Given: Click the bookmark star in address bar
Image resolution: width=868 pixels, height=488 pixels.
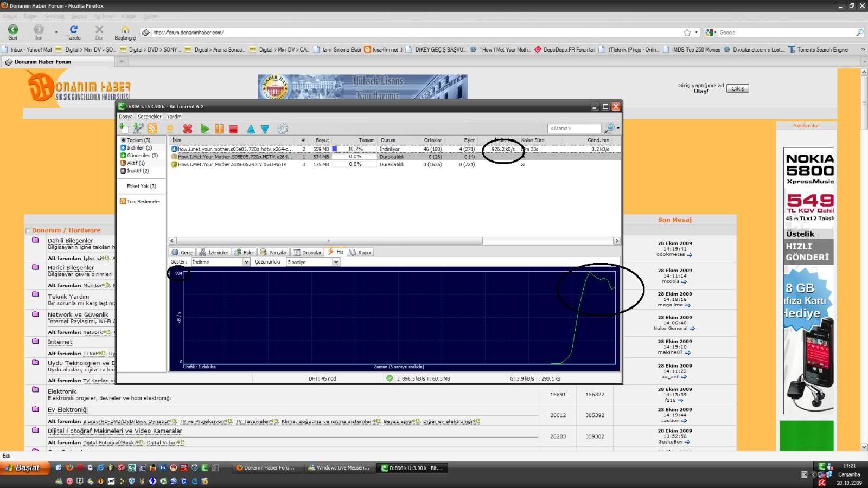Looking at the screenshot, I should 687,33.
